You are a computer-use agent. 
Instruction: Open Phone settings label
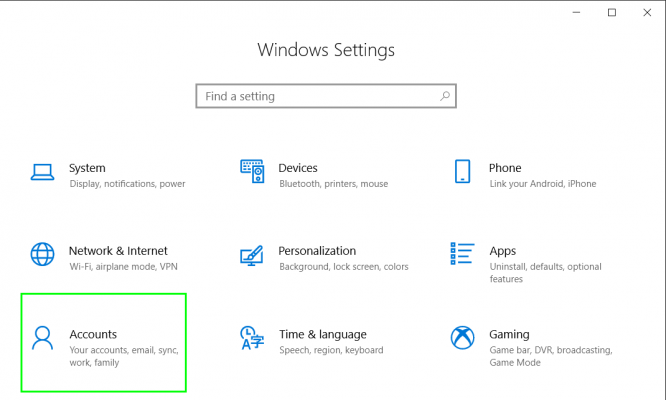pos(505,168)
